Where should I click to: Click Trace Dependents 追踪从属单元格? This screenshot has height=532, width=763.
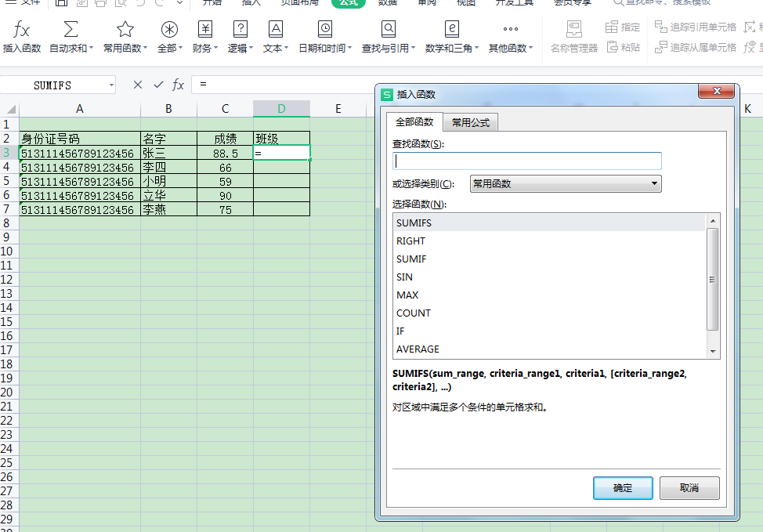point(696,47)
